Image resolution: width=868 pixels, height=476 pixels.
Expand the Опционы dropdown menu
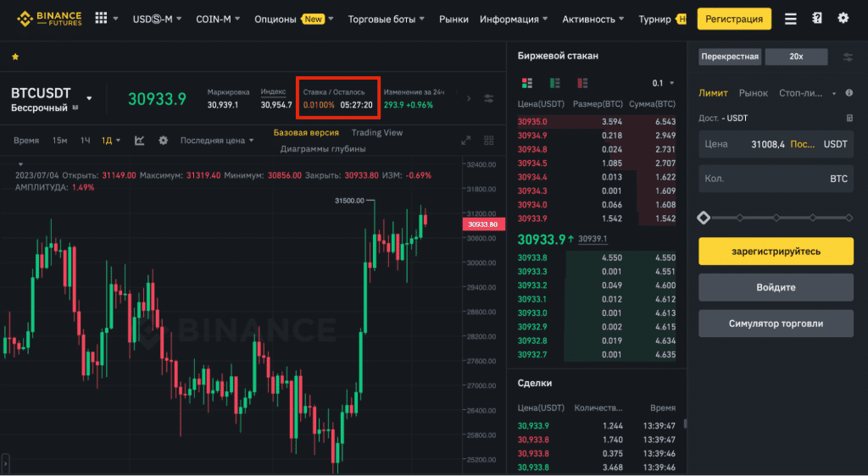pyautogui.click(x=294, y=19)
